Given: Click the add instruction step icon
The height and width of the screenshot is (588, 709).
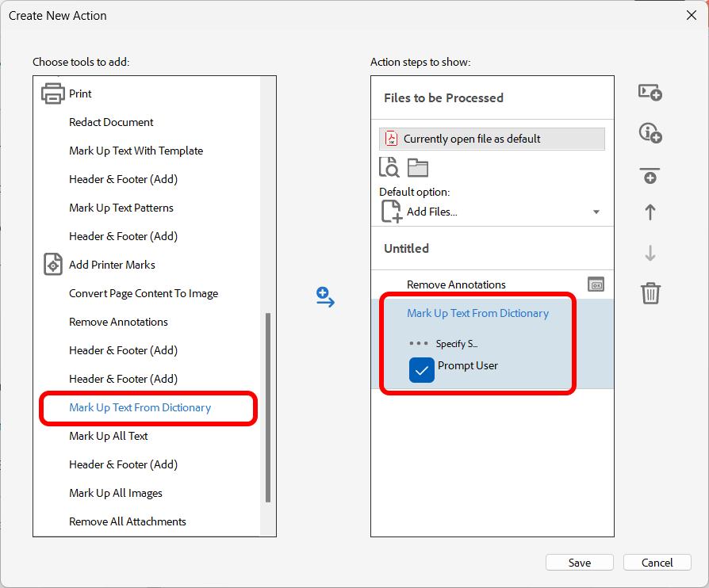Looking at the screenshot, I should coord(650,134).
